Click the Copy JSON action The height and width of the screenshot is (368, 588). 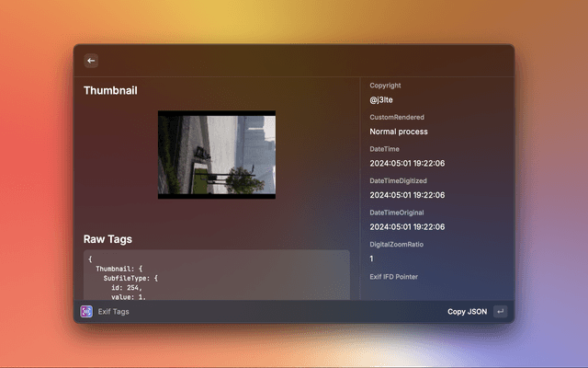[467, 312]
